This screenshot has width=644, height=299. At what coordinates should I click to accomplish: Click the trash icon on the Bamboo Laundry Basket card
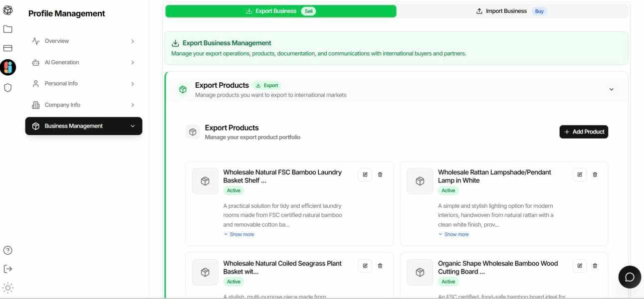pos(380,174)
